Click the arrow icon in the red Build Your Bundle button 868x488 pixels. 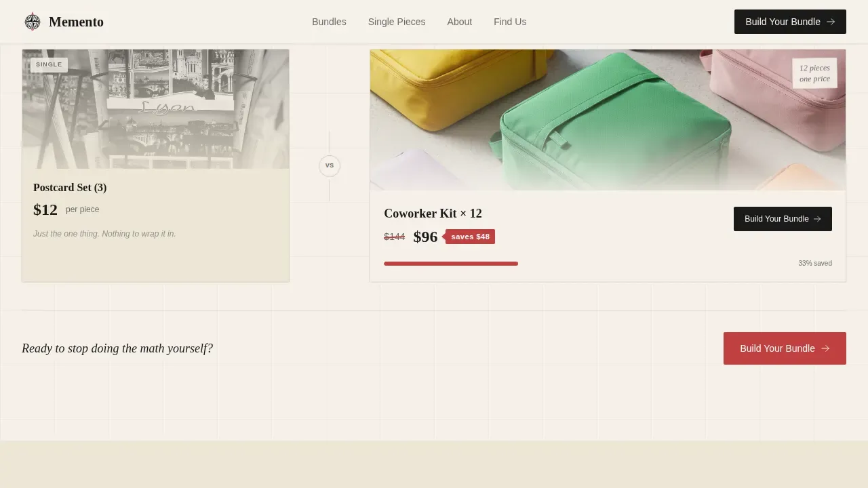825,348
